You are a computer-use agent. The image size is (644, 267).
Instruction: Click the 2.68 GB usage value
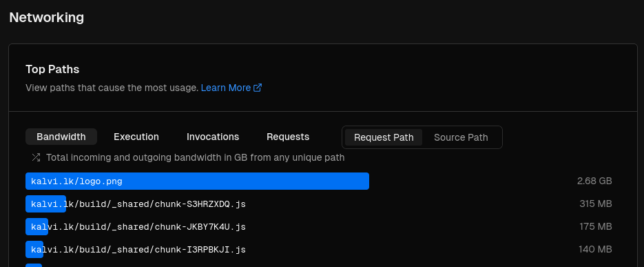coord(594,181)
